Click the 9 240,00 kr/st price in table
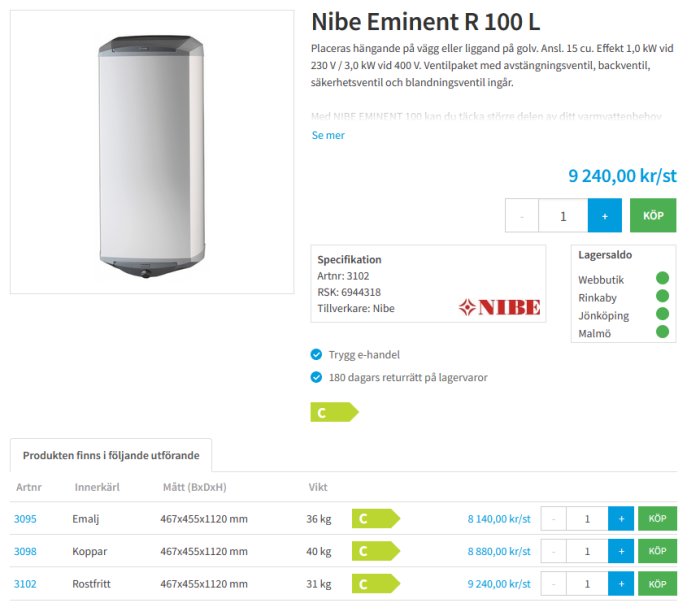This screenshot has height=616, width=700. 499,584
